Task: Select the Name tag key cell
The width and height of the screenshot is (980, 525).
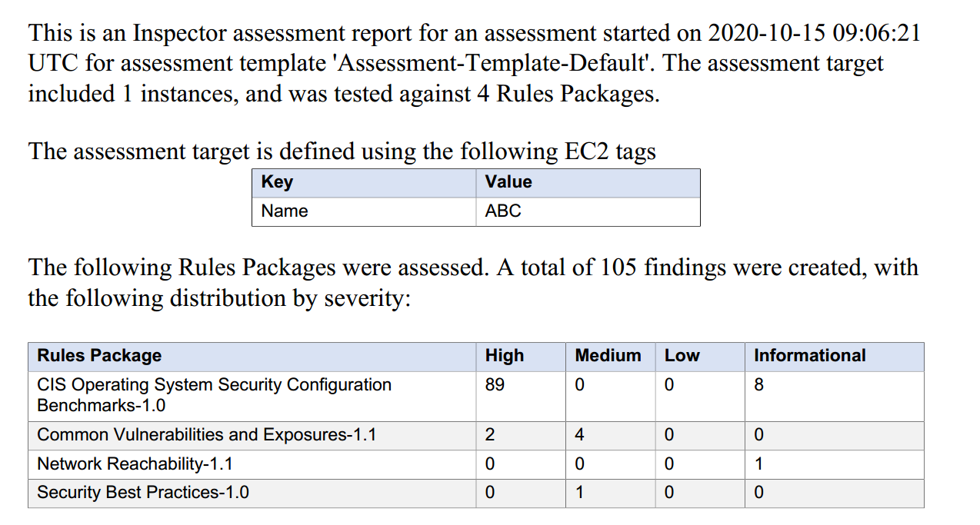Action: point(285,211)
